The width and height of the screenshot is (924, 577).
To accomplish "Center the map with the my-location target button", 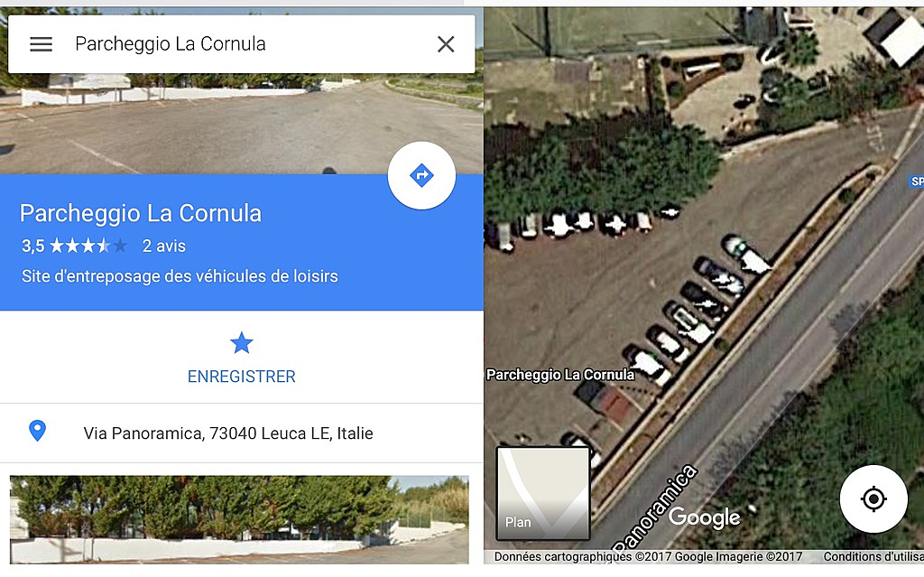I will (x=873, y=499).
